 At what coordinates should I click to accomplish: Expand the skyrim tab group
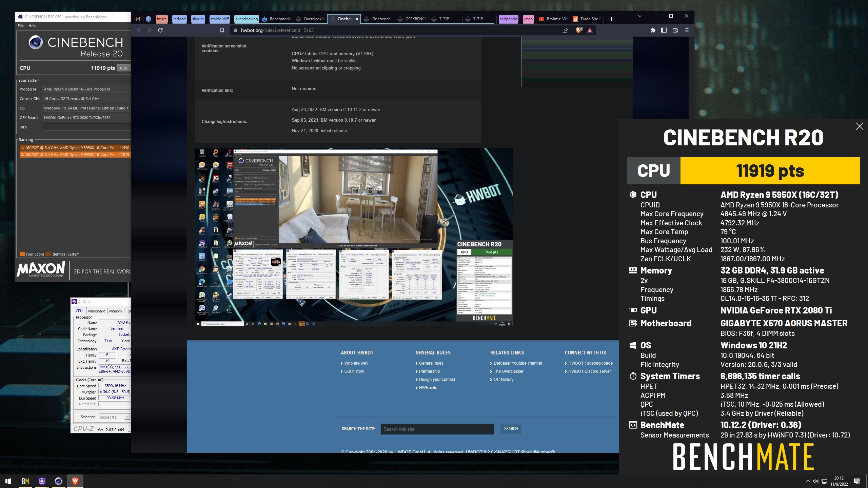coord(198,19)
